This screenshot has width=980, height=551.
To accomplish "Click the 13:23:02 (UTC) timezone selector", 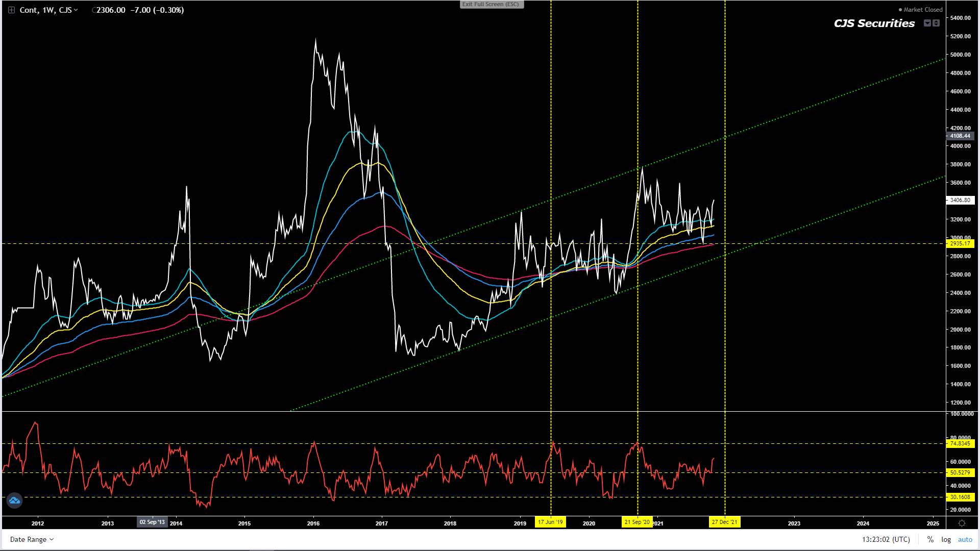I will (x=886, y=539).
